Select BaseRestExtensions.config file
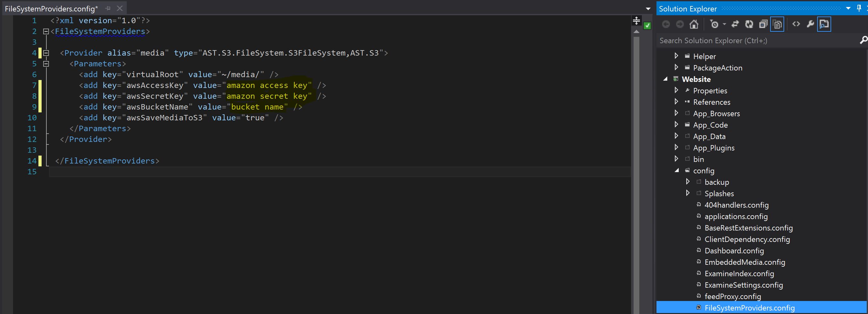Image resolution: width=868 pixels, height=314 pixels. [x=748, y=228]
